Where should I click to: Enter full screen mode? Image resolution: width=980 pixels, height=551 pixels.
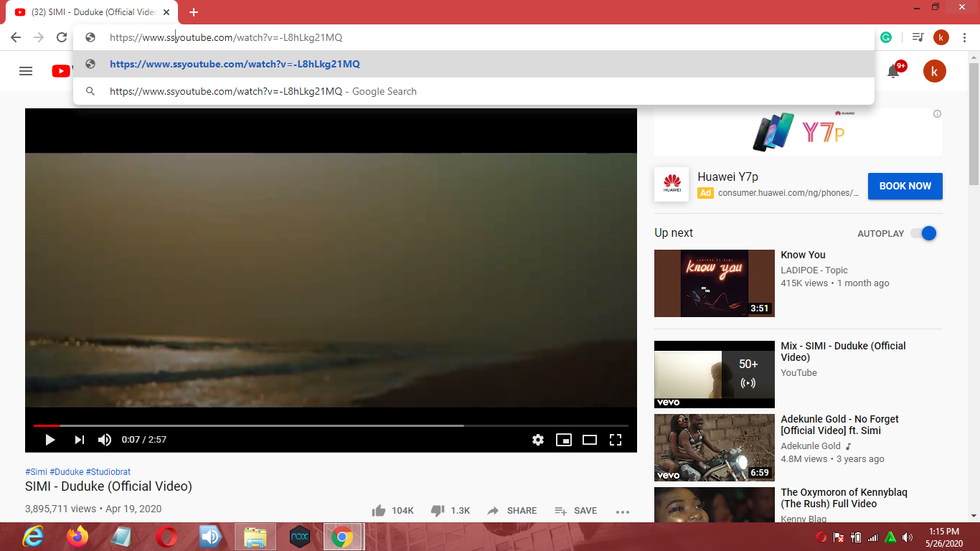[616, 440]
